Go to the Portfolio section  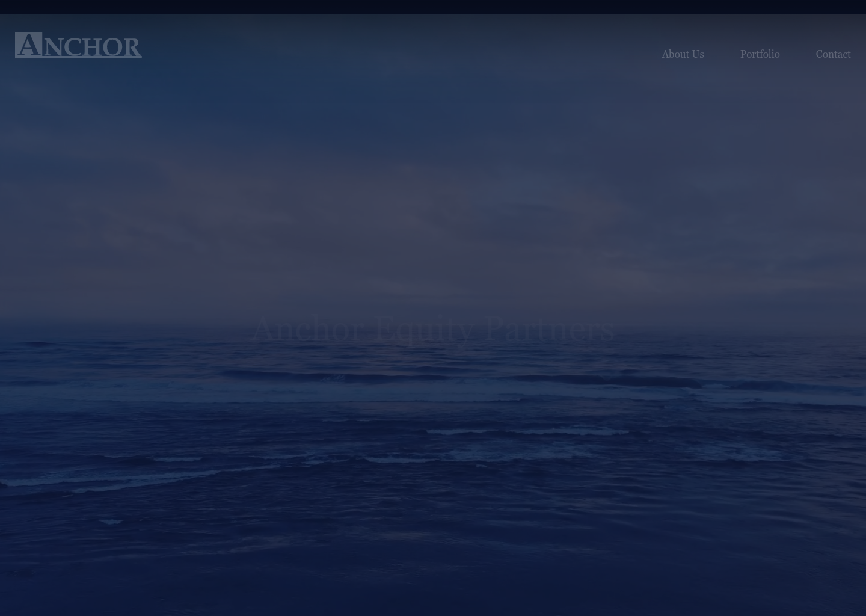tap(760, 54)
